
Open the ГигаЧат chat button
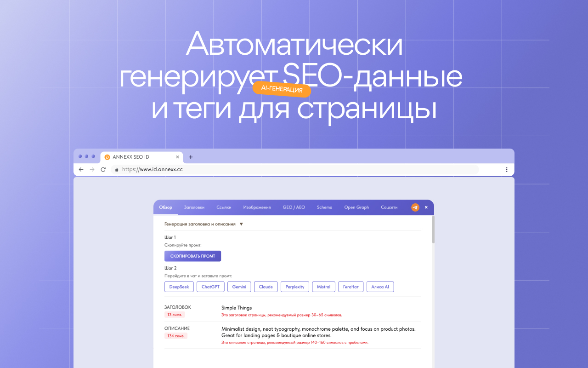351,287
